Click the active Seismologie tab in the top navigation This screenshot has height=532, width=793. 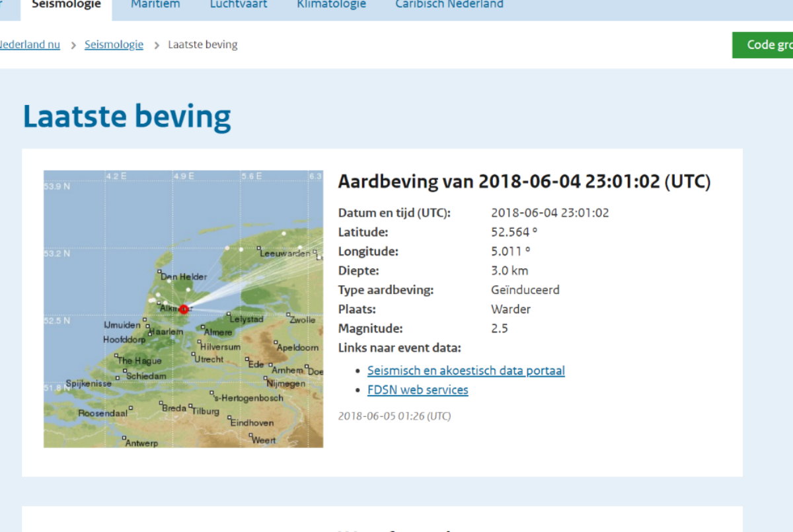click(66, 5)
